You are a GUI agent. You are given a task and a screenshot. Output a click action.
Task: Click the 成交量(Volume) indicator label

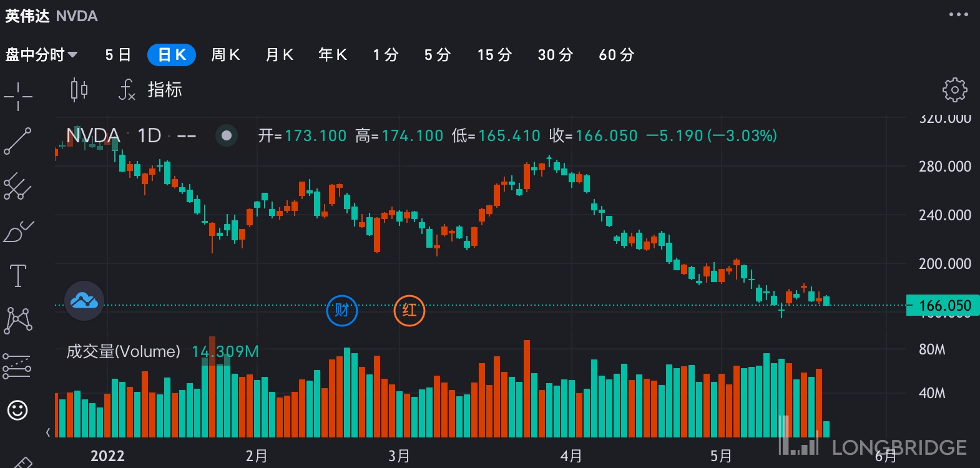pos(123,351)
